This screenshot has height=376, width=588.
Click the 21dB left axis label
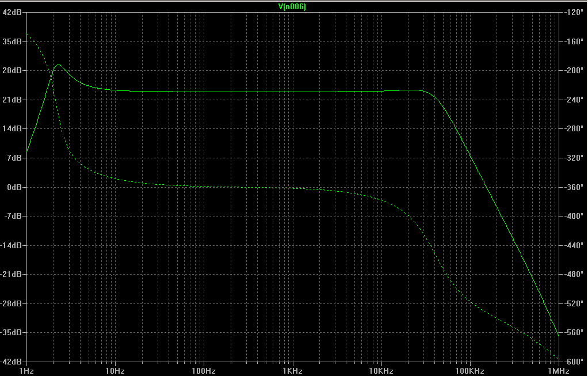coord(12,100)
